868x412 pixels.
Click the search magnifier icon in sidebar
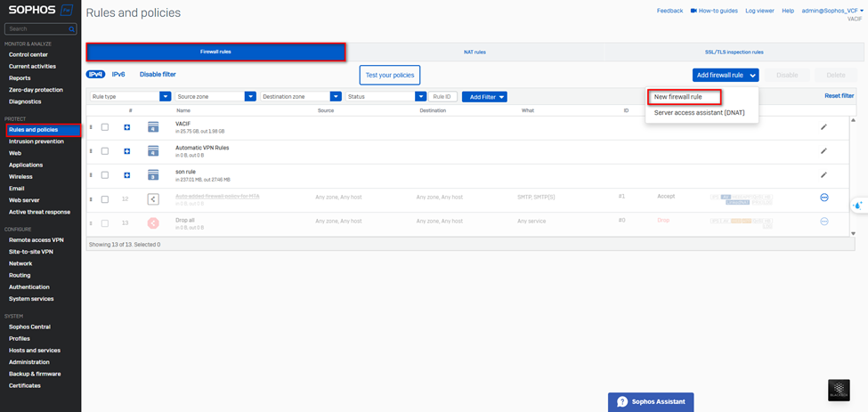tap(71, 29)
